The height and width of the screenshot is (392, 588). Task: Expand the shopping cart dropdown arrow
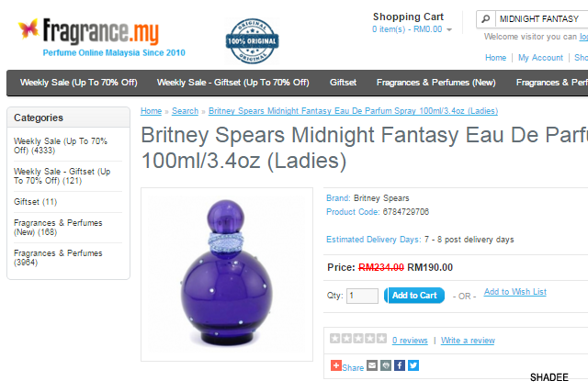(449, 29)
